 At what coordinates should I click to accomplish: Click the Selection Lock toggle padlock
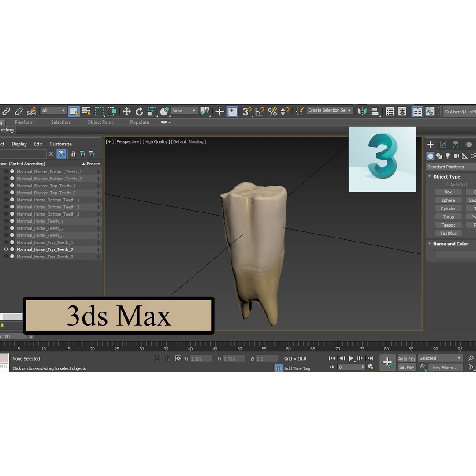[167, 358]
